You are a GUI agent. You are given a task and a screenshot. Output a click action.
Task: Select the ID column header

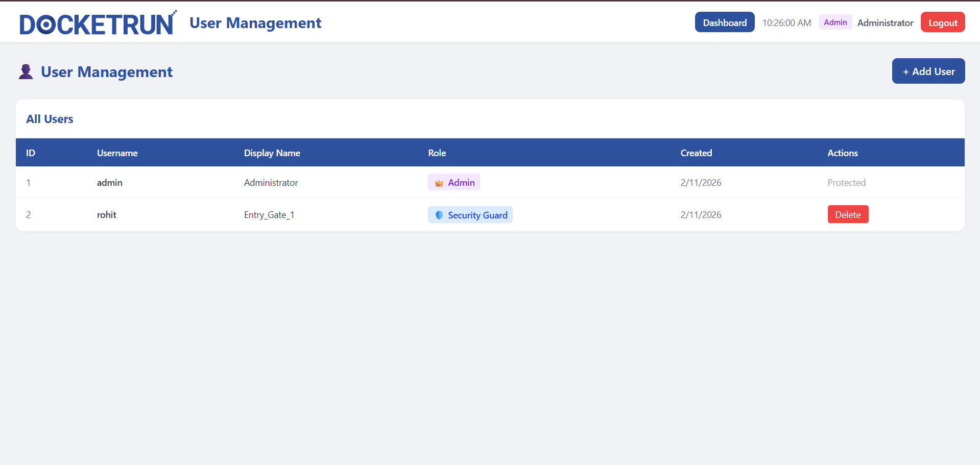click(31, 153)
